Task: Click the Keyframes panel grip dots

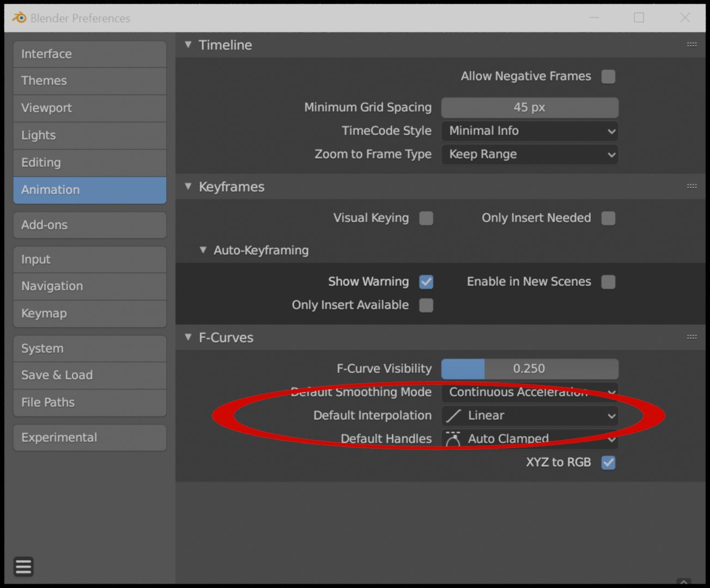Action: 691,187
